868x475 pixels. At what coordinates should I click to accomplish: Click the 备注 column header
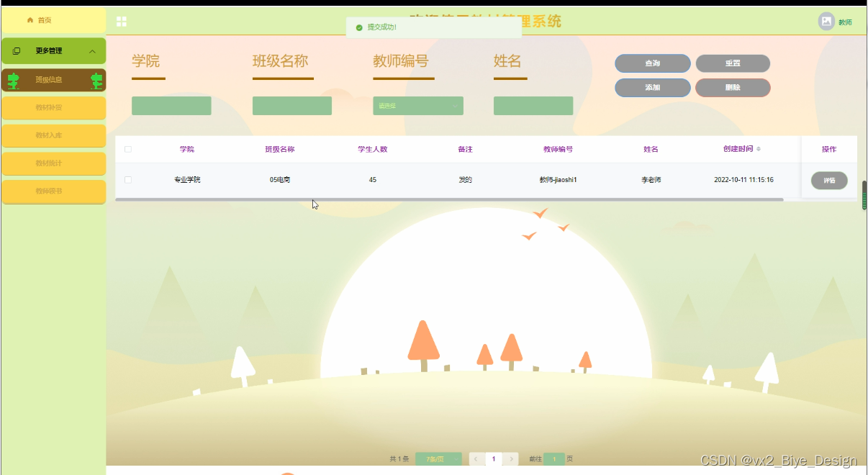[466, 149]
